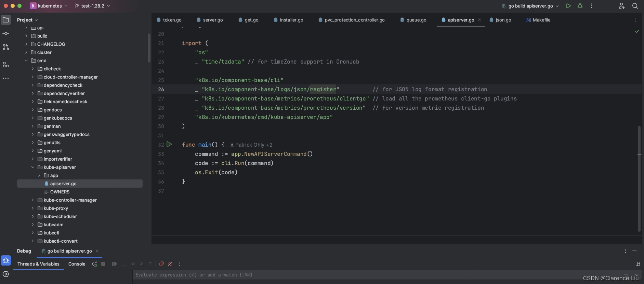Click the editor vertical scrollbar

639,178
